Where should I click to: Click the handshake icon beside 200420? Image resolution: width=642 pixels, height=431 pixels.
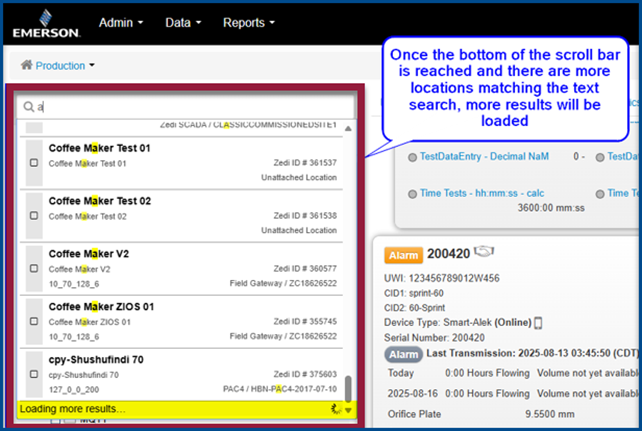pos(484,251)
